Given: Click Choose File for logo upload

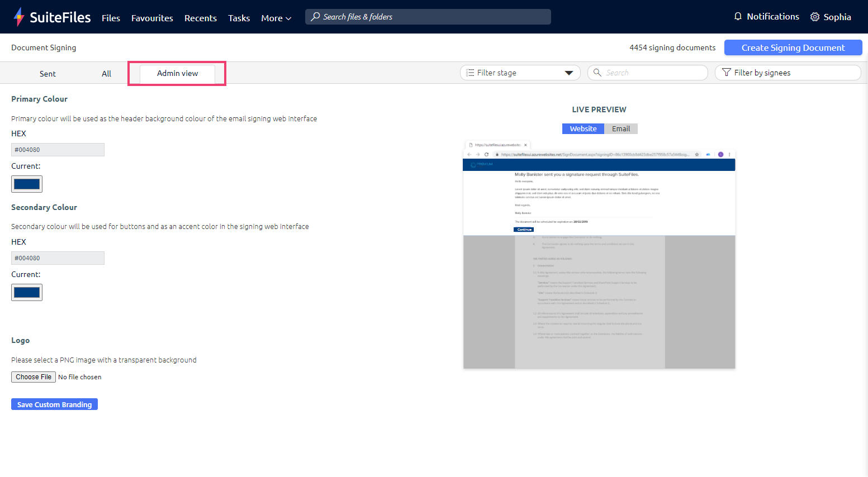Looking at the screenshot, I should 34,377.
